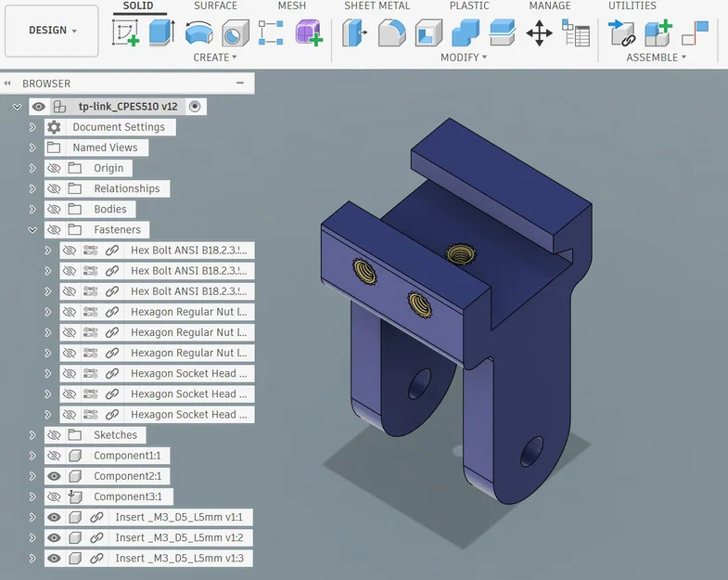The width and height of the screenshot is (728, 580).
Task: Switch to the MESH tab
Action: pos(291,6)
